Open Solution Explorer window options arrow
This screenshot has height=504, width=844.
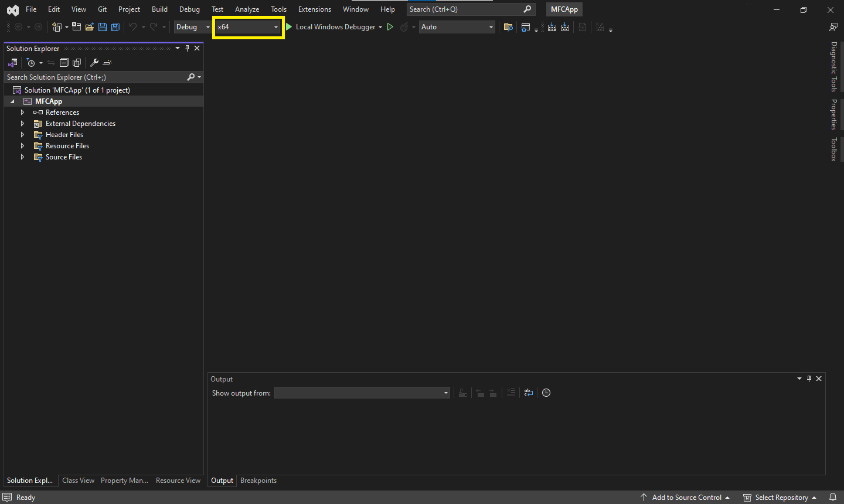(178, 49)
